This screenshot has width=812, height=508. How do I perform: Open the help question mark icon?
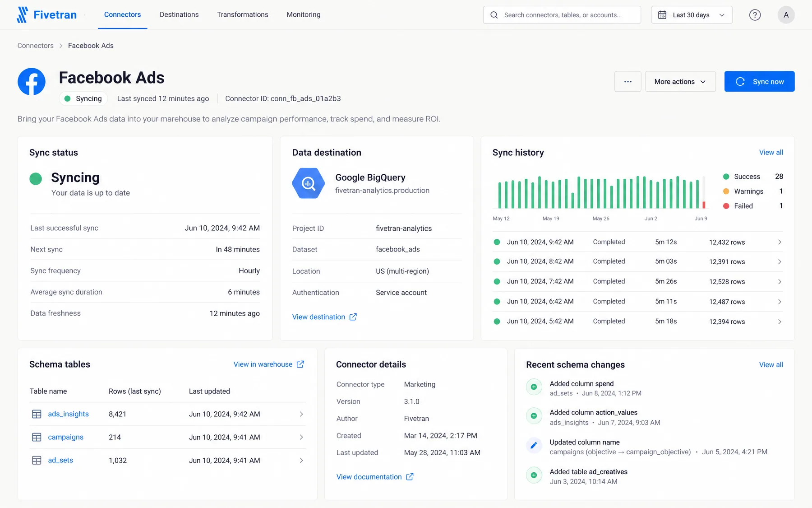tap(755, 15)
